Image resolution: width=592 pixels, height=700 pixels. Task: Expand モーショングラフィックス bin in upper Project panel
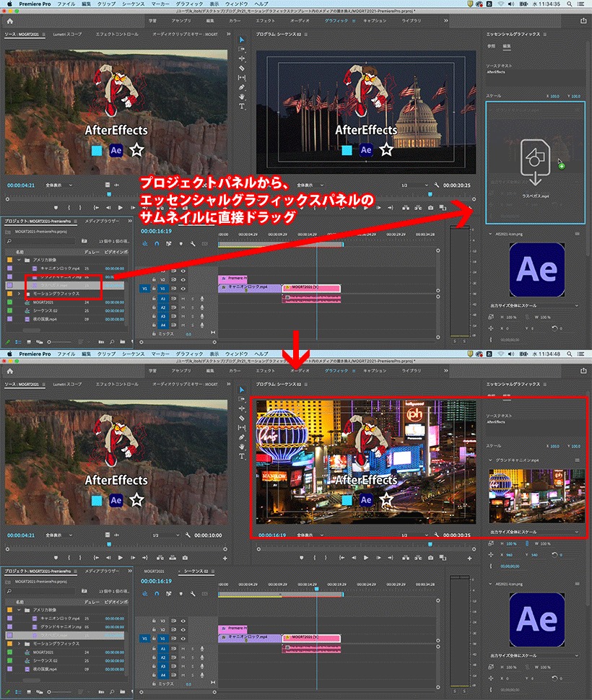click(19, 293)
